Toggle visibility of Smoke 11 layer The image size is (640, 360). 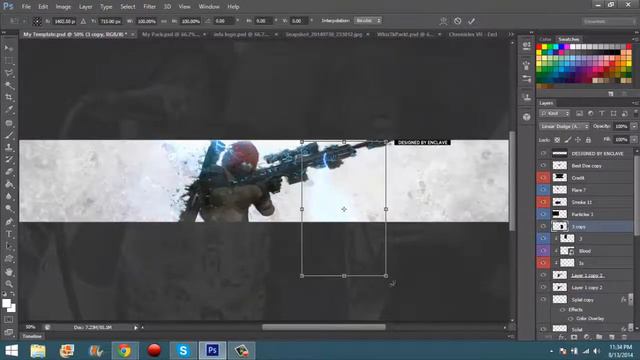coord(543,202)
